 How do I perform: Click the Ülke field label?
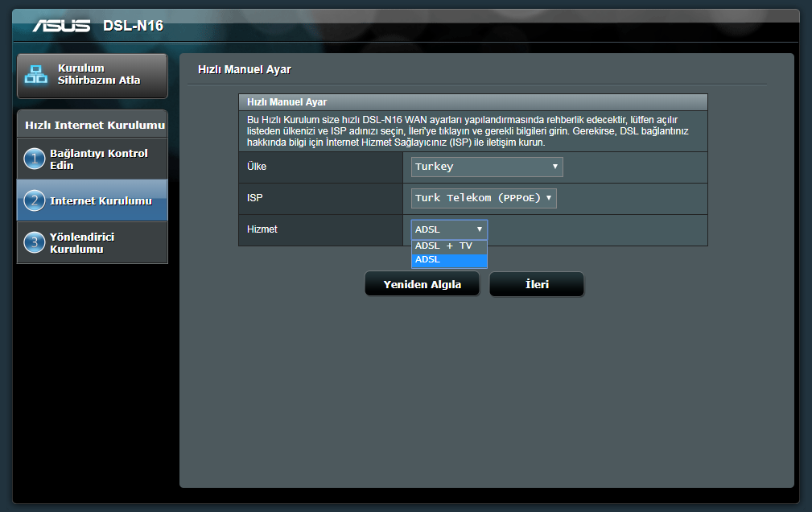[257, 167]
